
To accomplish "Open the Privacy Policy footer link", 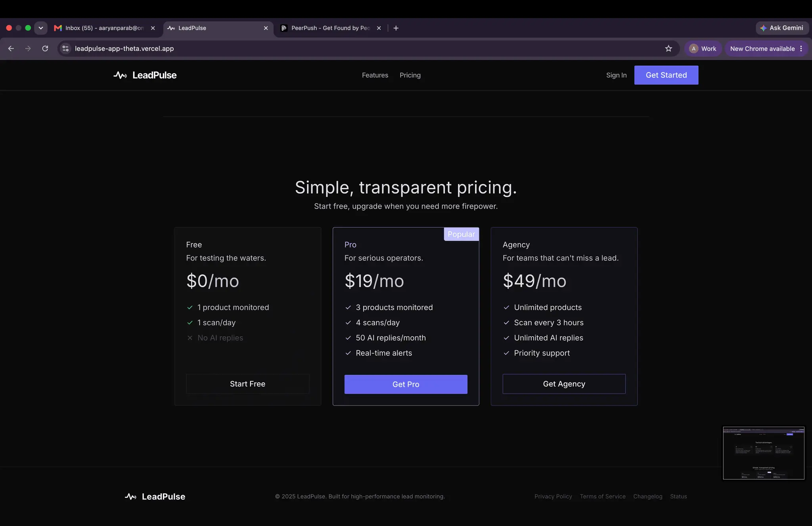I will [553, 497].
